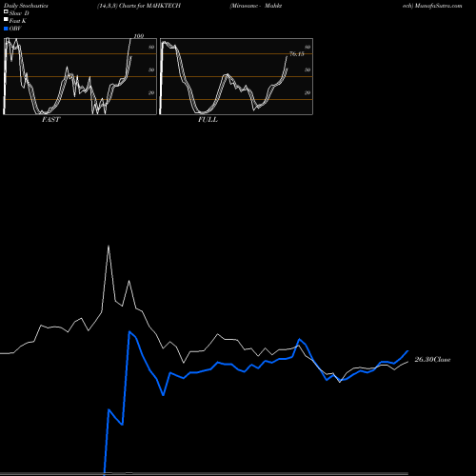Click the 'Charts for MAHKTECH' heading
This screenshot has height=476, width=476.
[x=149, y=6]
